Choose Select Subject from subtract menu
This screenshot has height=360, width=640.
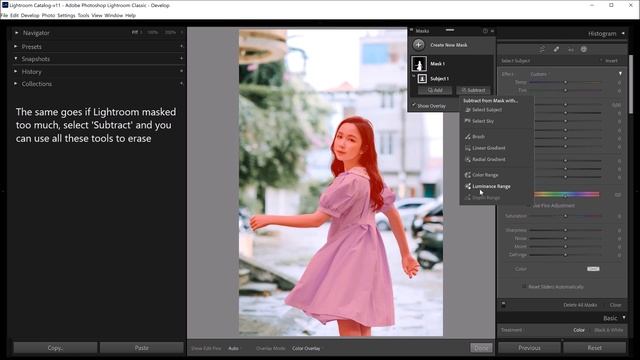tap(487, 110)
